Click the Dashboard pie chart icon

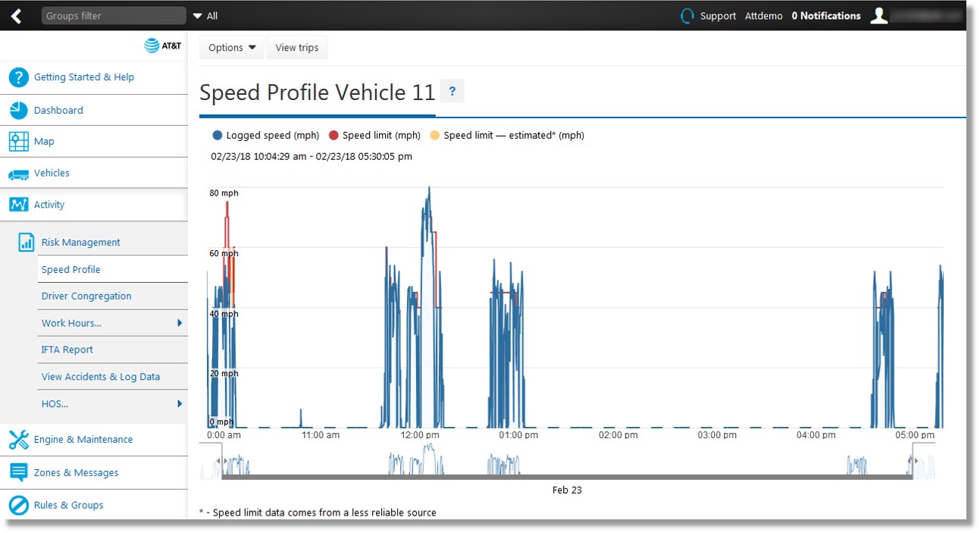pyautogui.click(x=19, y=110)
